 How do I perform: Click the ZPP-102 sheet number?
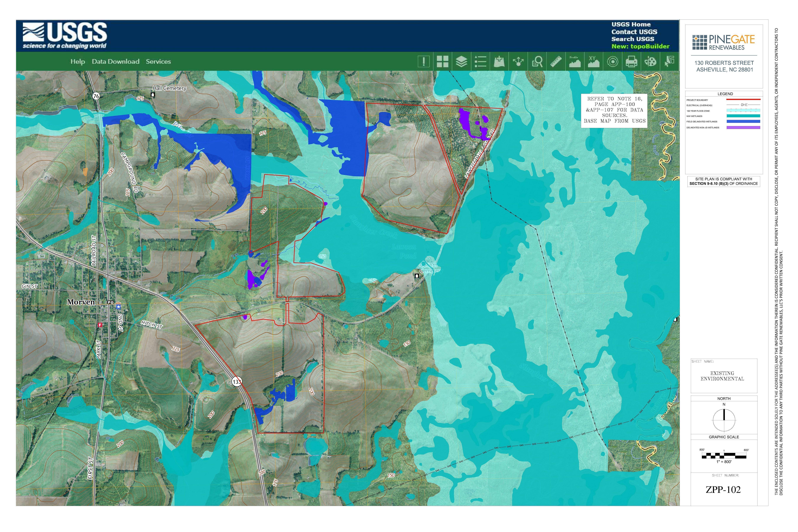[x=723, y=490]
